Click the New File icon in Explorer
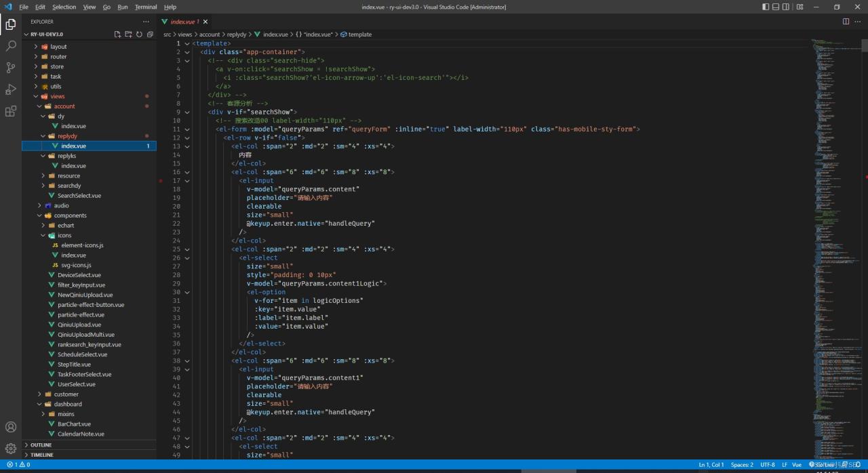 [117, 35]
